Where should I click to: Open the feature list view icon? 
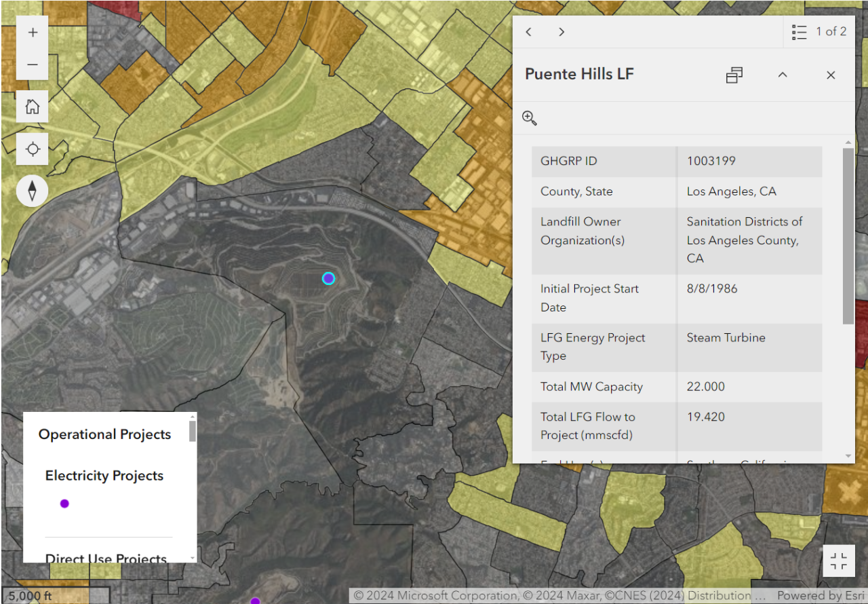(x=799, y=31)
